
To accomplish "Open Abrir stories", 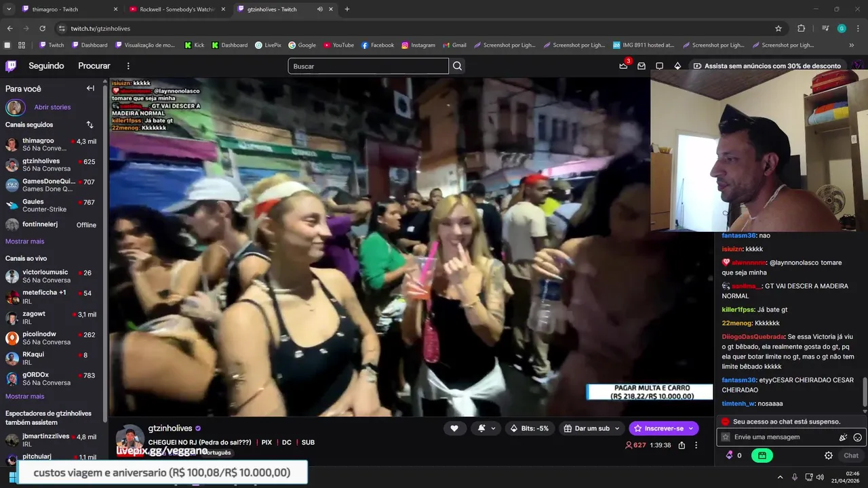I will click(52, 107).
